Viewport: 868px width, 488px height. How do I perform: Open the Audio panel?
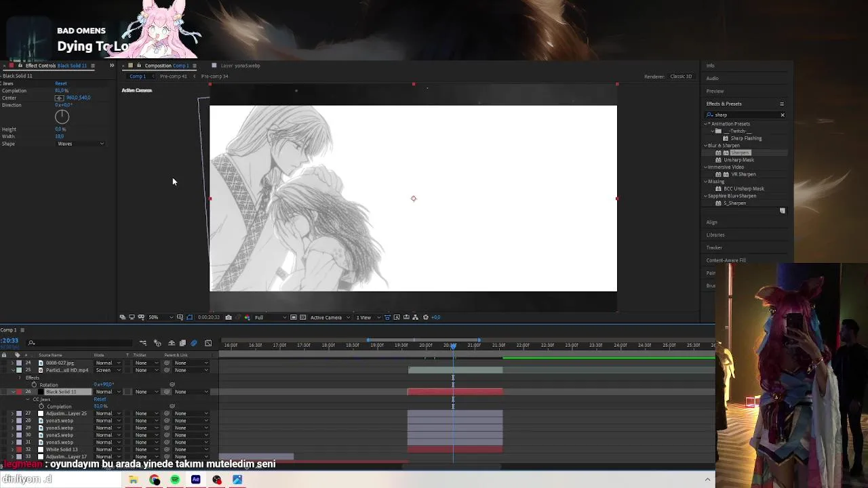coord(712,78)
